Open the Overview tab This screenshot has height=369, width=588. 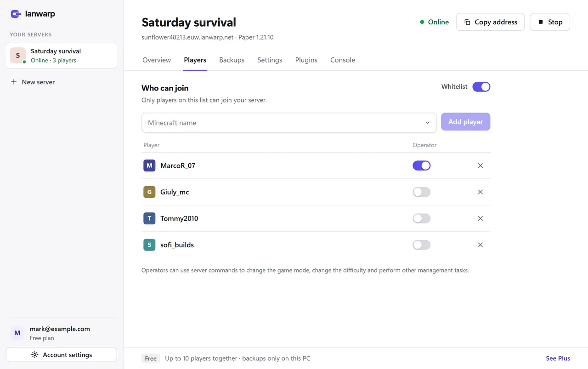click(157, 60)
